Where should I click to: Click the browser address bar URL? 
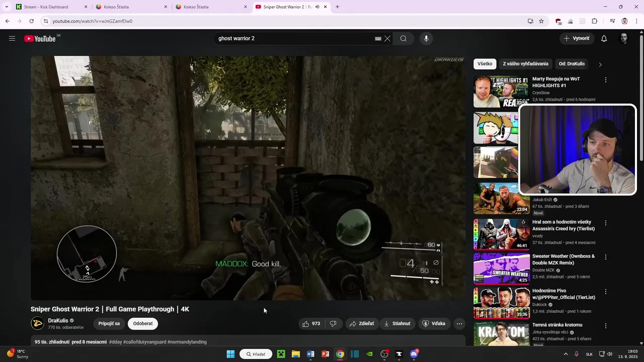(92, 21)
